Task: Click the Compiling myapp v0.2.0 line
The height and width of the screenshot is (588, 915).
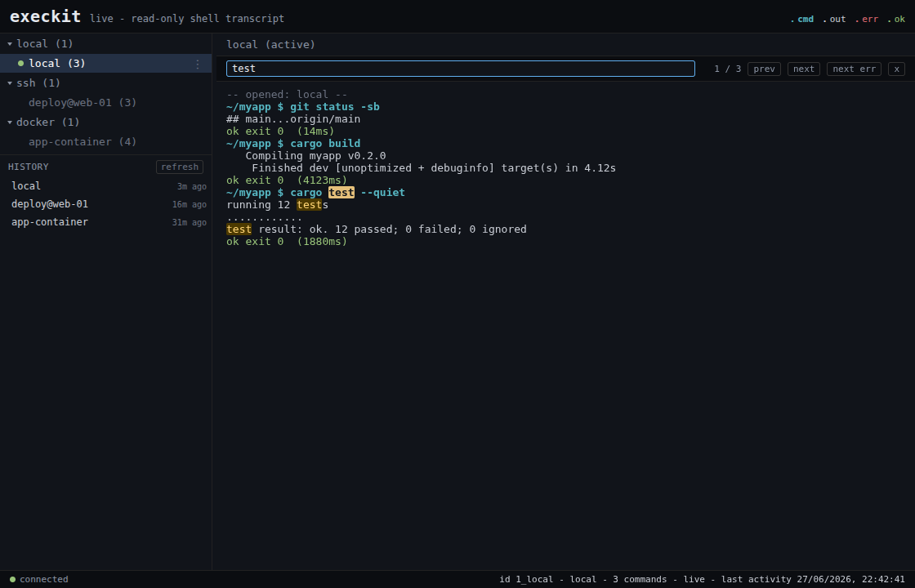Action: (x=315, y=156)
